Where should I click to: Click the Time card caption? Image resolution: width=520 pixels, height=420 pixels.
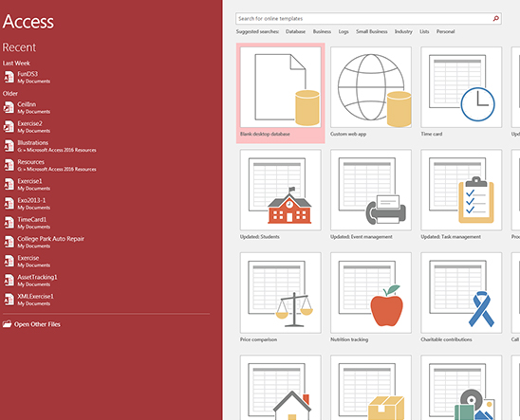tap(432, 134)
